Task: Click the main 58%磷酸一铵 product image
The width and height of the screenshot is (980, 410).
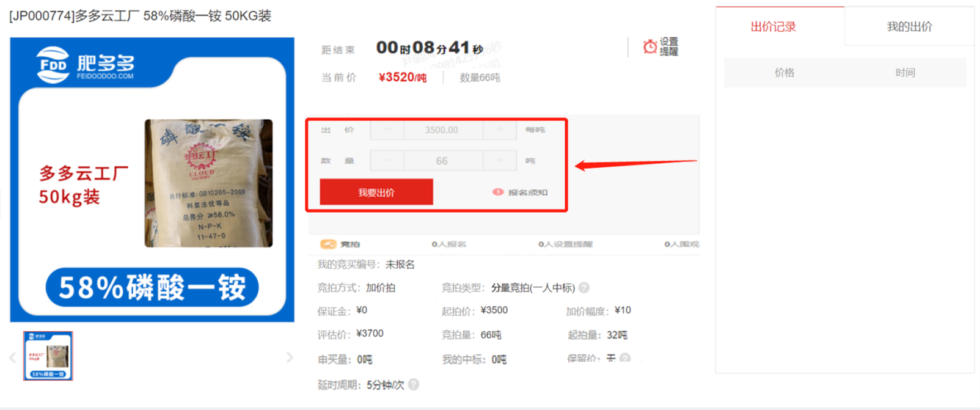Action: (152, 180)
